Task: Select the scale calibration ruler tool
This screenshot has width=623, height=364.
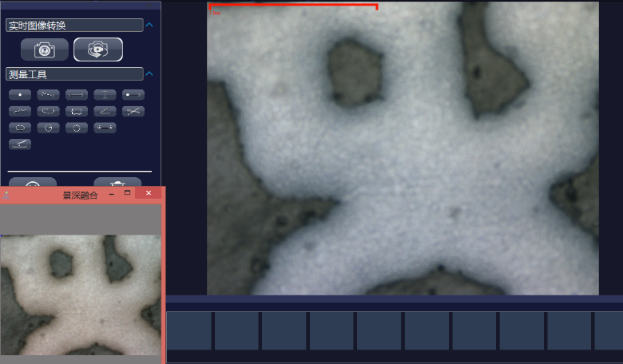Action: coord(20,144)
